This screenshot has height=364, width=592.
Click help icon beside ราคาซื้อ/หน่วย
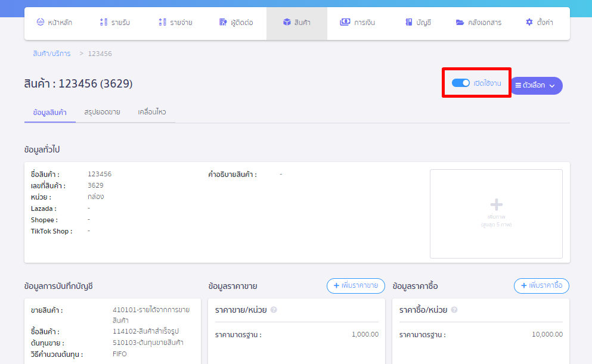454,310
